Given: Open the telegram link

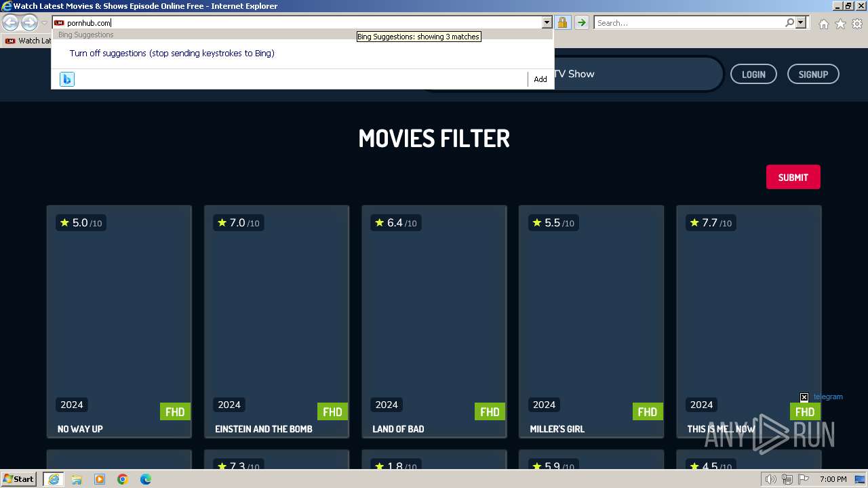Looking at the screenshot, I should [828, 396].
